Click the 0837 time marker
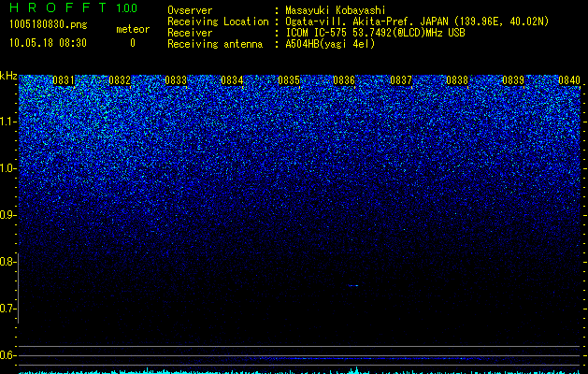The width and height of the screenshot is (588, 374). 401,80
